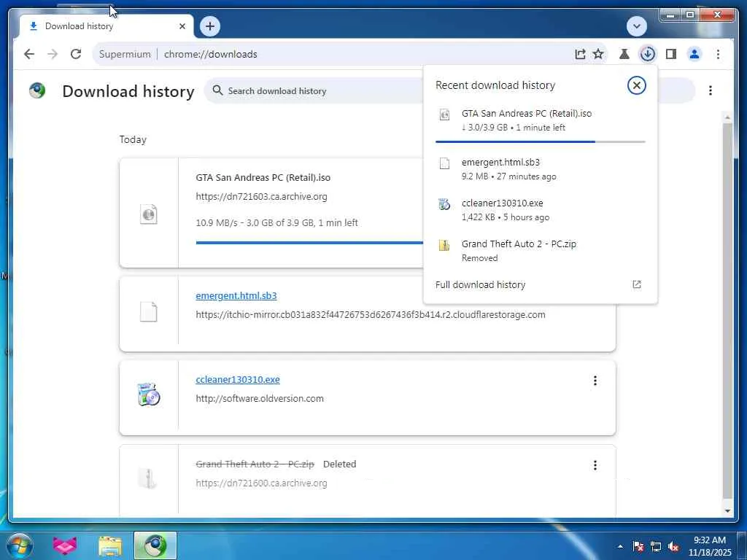Open more actions for ccleaner130310.exe
Image resolution: width=747 pixels, height=560 pixels.
[x=595, y=381]
